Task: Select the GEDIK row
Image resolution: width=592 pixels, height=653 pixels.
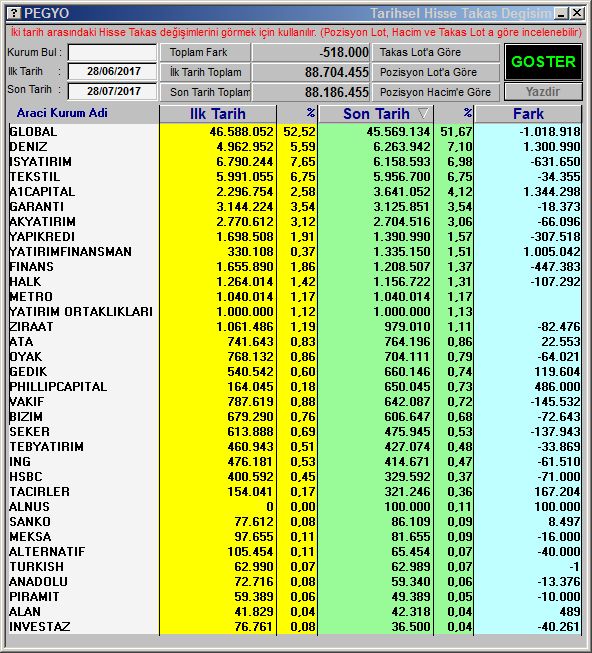Action: (295, 371)
